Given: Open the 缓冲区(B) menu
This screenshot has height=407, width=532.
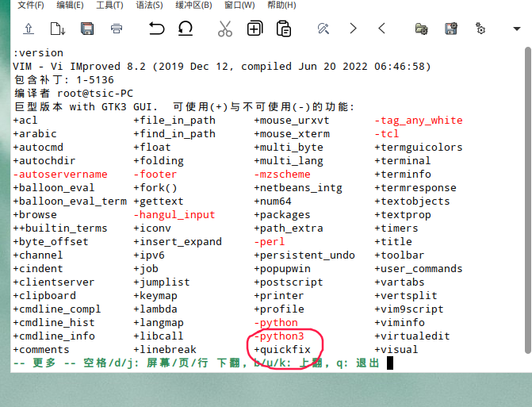Looking at the screenshot, I should tap(193, 5).
